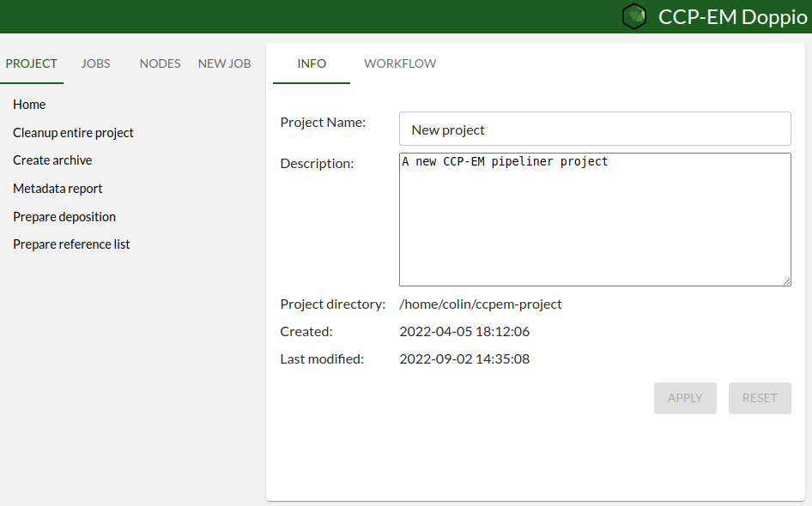Click the Description text area
Image resolution: width=812 pixels, height=506 pixels.
[x=595, y=220]
